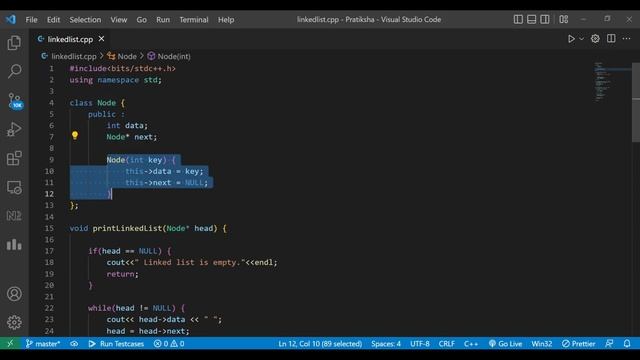Open the feedback icon in status bar
The height and width of the screenshot is (360, 640).
609,344
